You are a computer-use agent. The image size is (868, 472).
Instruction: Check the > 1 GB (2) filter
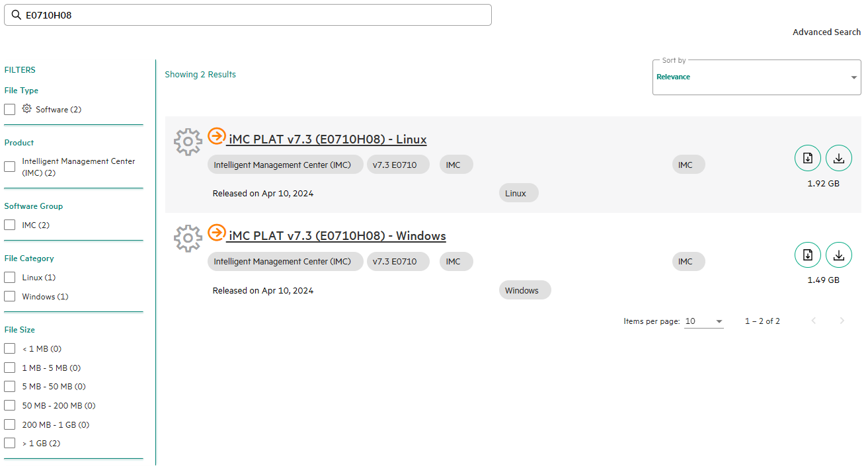point(10,444)
